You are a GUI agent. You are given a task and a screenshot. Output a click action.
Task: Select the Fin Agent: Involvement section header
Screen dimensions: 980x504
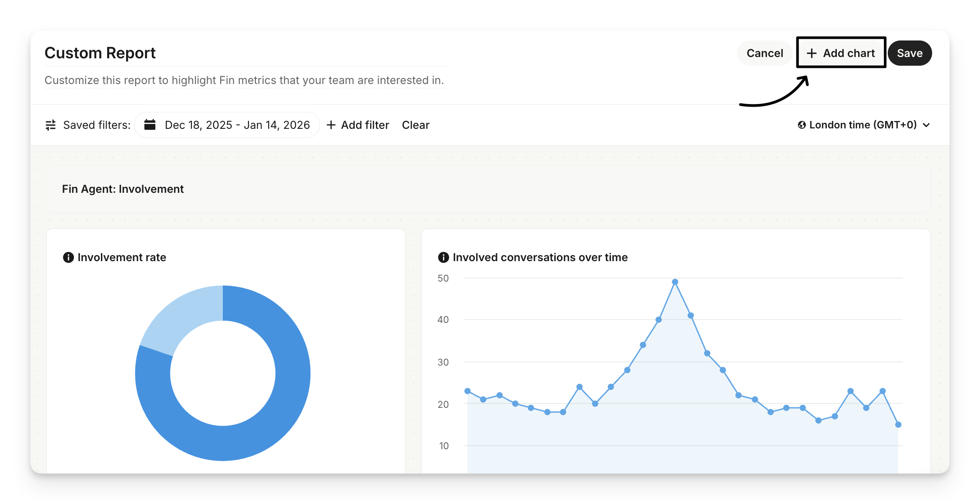[123, 189]
